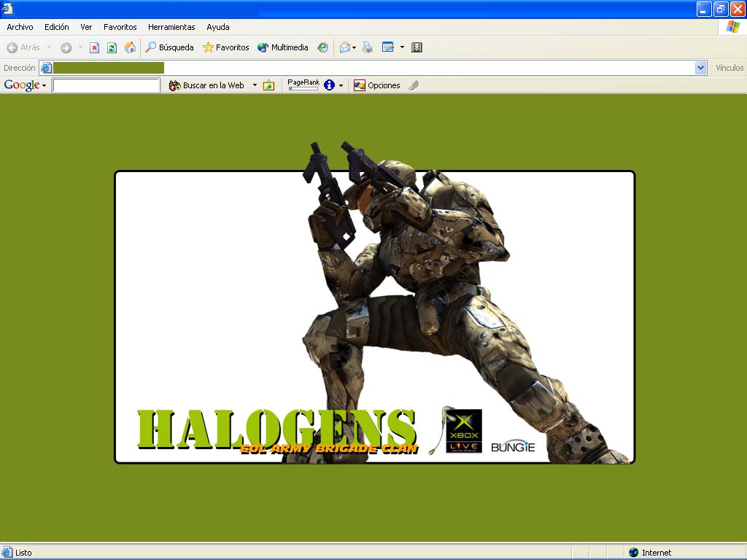
Task: Click the Stop loading icon
Action: point(94,47)
